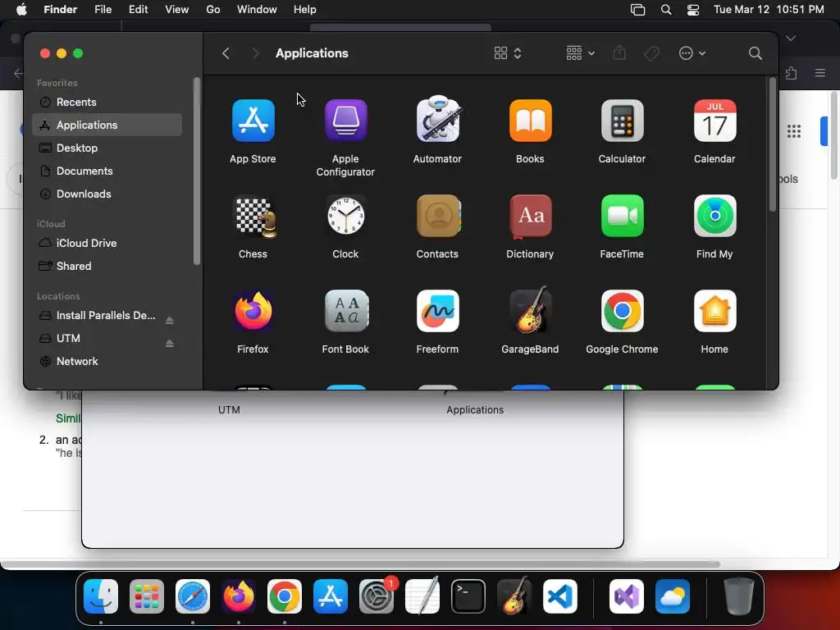Open Downloads in the sidebar
This screenshot has width=840, height=630.
[x=107, y=194]
